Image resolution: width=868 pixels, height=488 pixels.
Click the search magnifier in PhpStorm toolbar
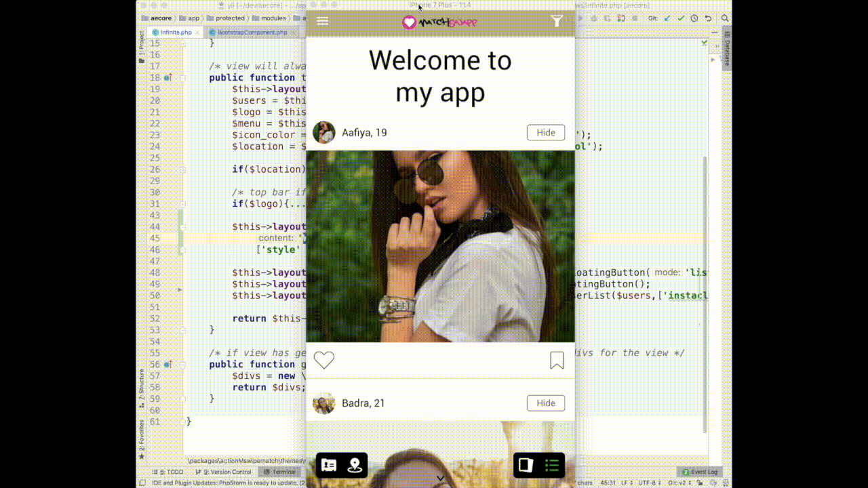pos(725,18)
